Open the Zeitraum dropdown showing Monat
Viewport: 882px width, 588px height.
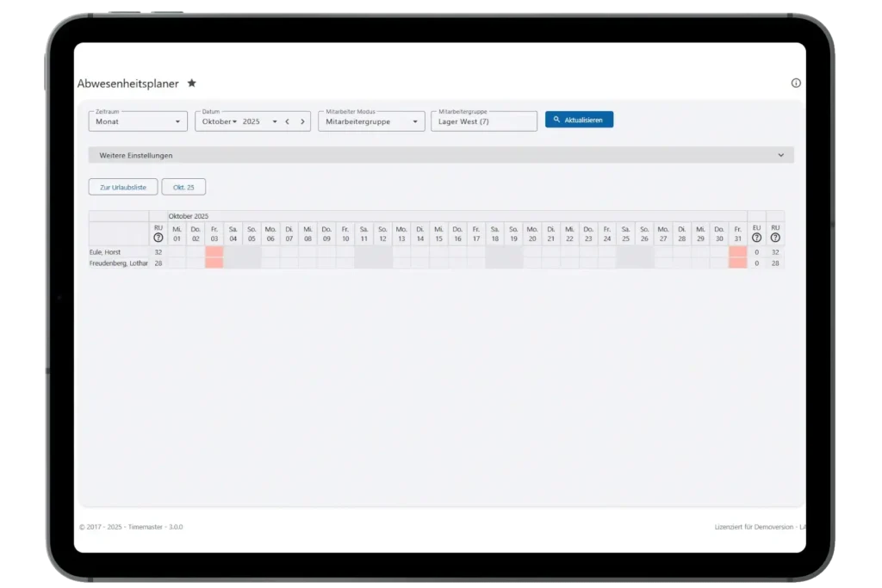[138, 121]
